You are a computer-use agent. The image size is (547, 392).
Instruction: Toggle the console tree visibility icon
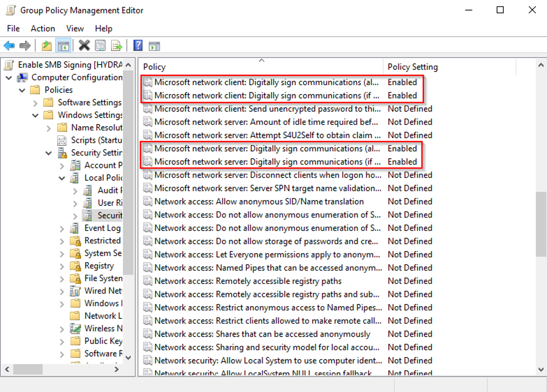63,45
